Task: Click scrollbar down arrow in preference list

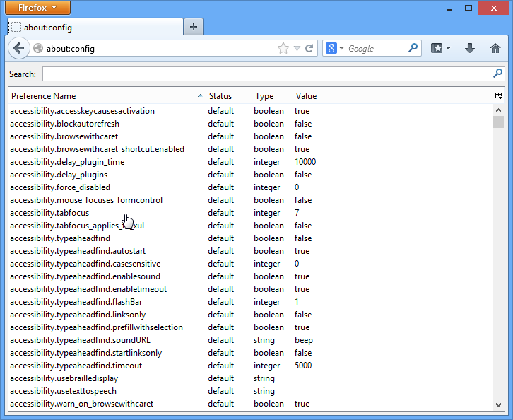Action: coord(498,404)
